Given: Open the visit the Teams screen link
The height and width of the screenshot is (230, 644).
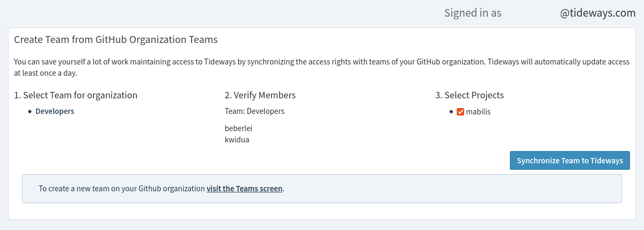Looking at the screenshot, I should coord(244,189).
